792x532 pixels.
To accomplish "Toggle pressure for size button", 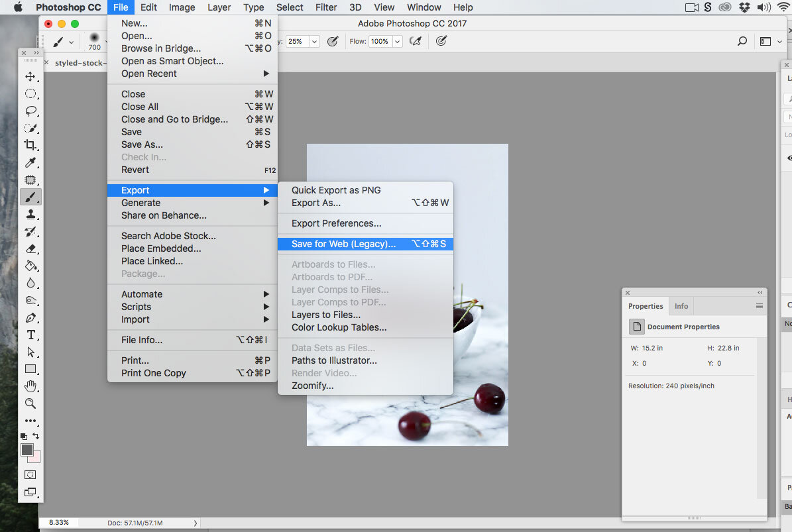I will tap(441, 41).
